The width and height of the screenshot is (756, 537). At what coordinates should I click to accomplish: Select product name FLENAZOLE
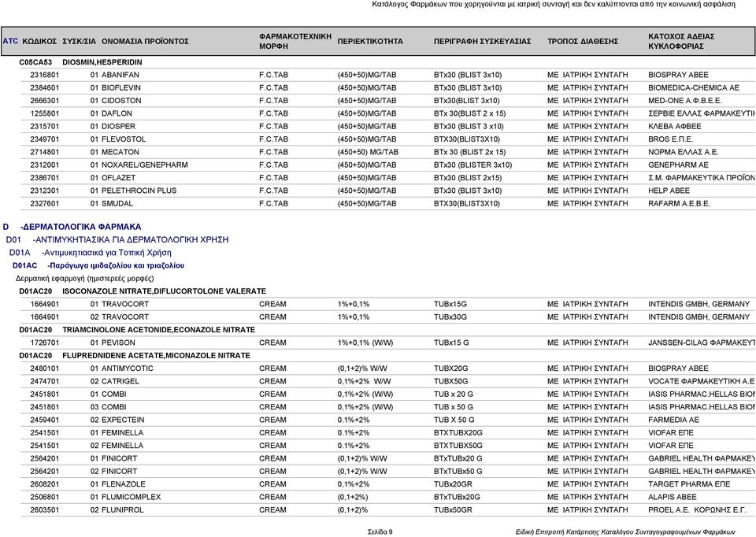[x=124, y=484]
